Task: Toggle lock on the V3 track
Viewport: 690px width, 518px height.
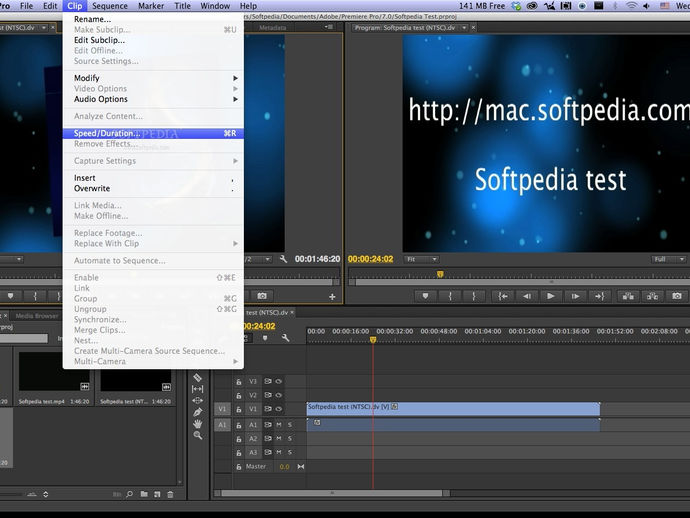Action: (239, 382)
